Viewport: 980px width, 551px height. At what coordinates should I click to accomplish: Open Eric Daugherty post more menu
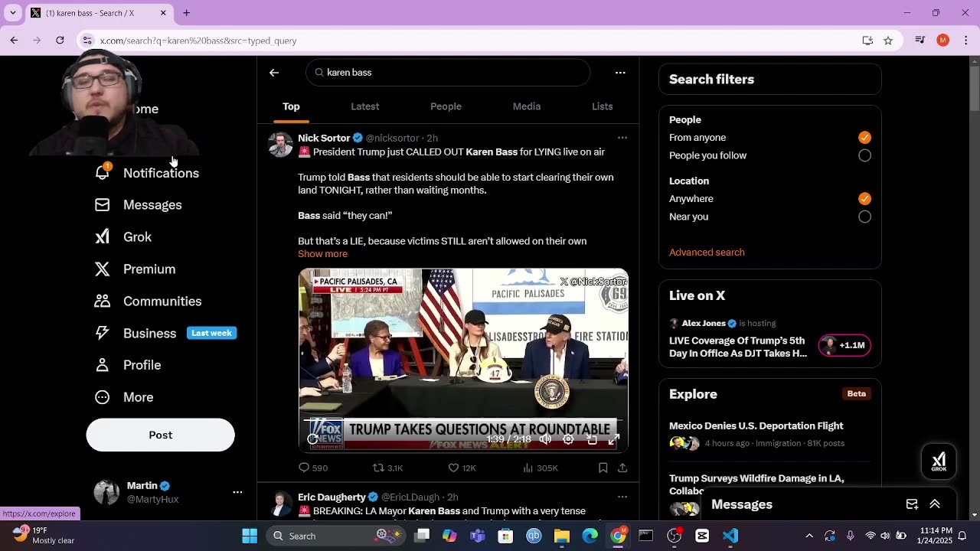click(622, 497)
